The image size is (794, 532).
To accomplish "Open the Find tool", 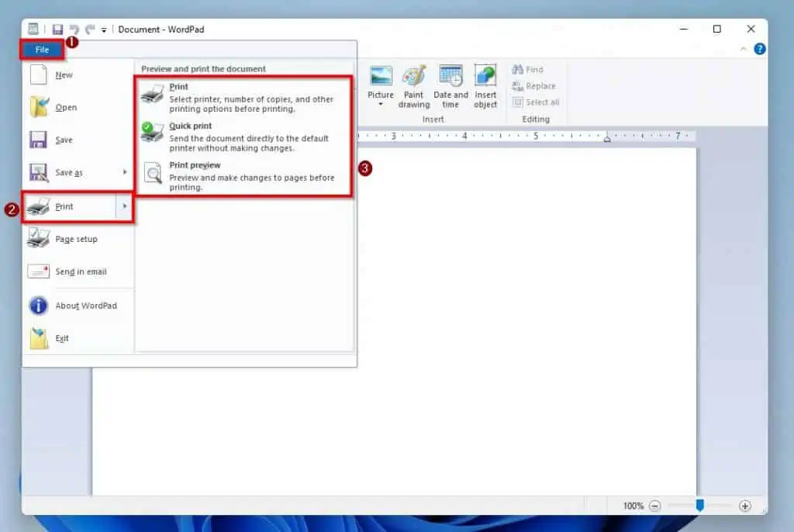I will click(x=528, y=69).
